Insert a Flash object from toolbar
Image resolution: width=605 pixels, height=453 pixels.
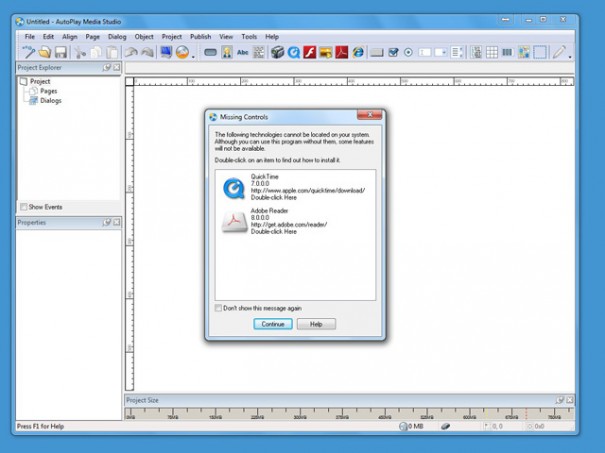tap(309, 52)
